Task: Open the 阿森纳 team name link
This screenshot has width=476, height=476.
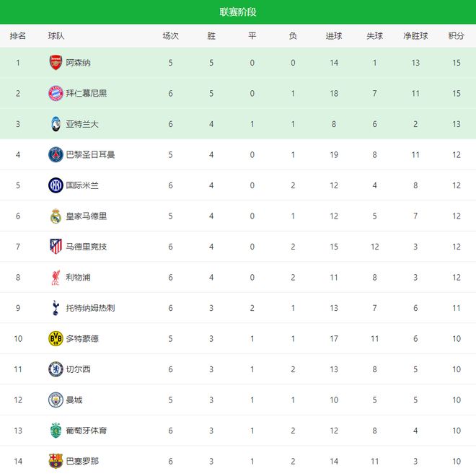Action: pos(79,63)
